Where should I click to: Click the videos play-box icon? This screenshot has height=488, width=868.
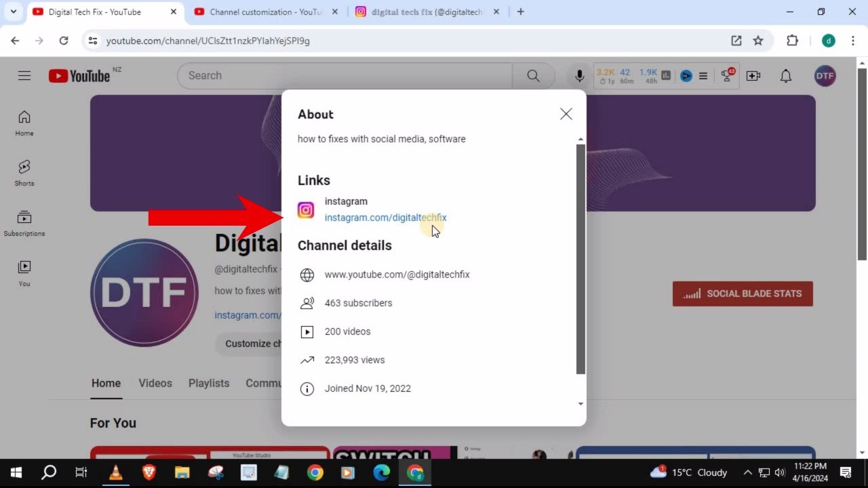(x=307, y=331)
